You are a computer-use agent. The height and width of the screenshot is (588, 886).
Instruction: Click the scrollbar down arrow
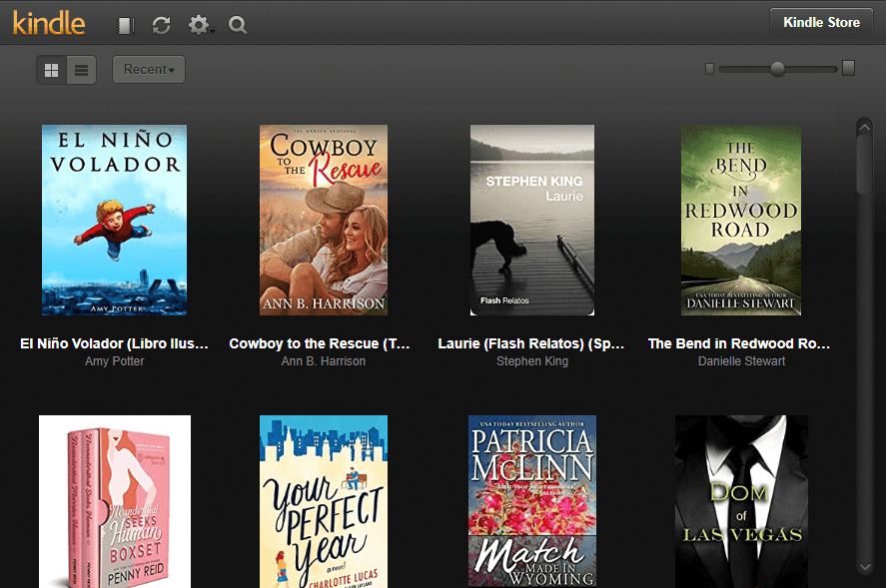(x=865, y=566)
